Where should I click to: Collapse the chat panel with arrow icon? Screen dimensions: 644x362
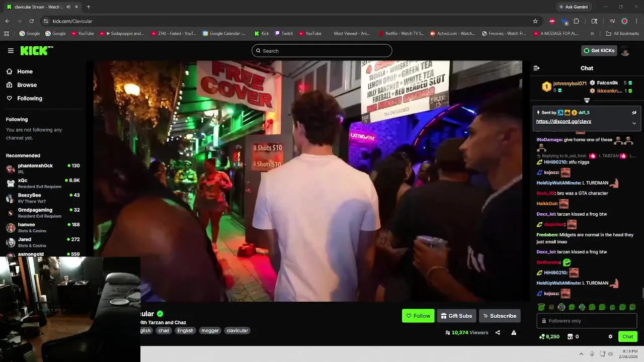(536, 68)
